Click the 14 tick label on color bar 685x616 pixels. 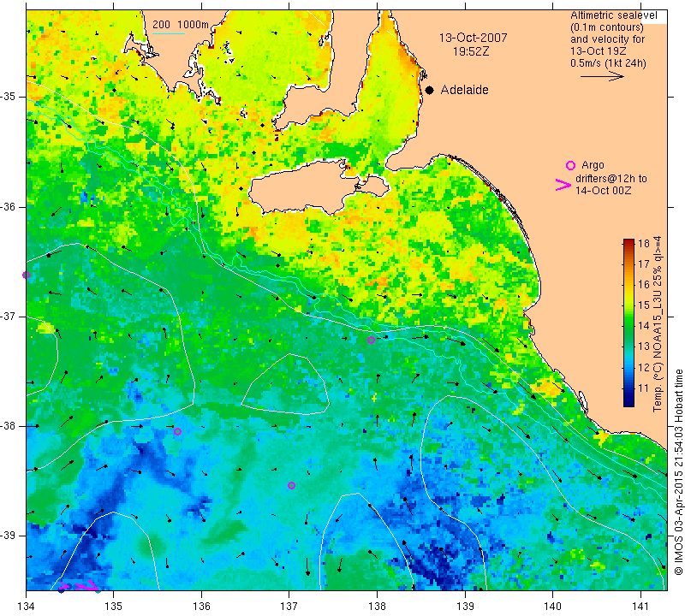pyautogui.click(x=644, y=326)
